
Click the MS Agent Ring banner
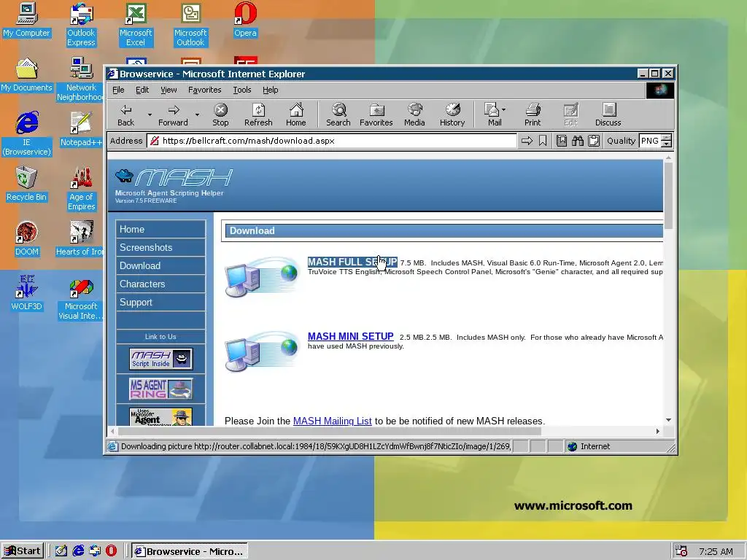[x=161, y=389]
